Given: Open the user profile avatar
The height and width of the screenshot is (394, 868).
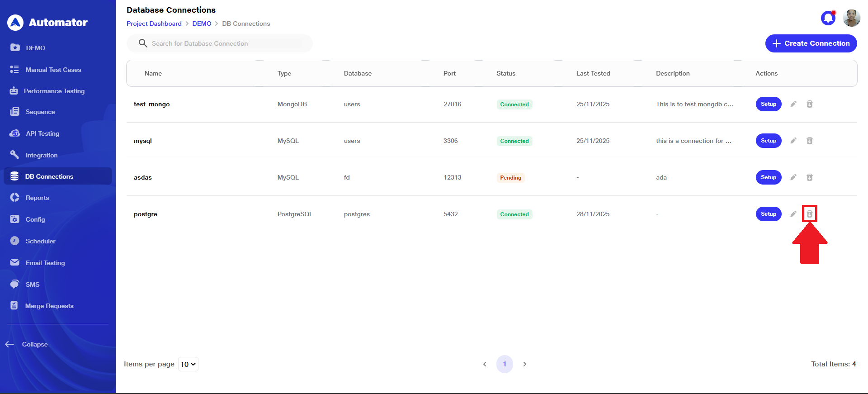Looking at the screenshot, I should [x=851, y=18].
